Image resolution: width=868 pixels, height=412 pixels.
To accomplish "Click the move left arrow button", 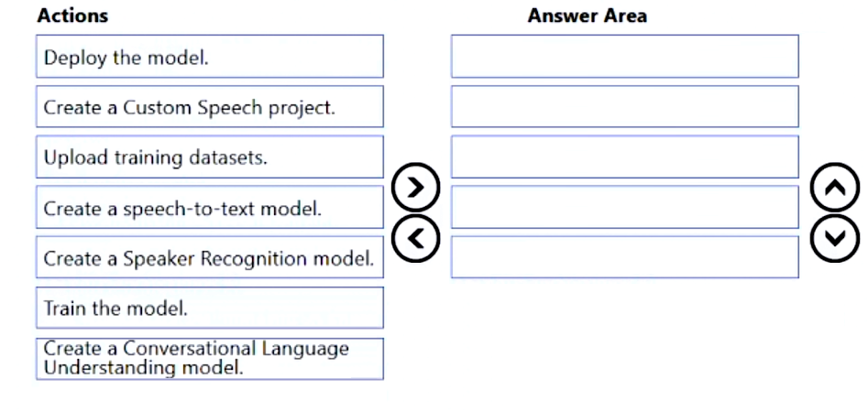I will [x=415, y=238].
